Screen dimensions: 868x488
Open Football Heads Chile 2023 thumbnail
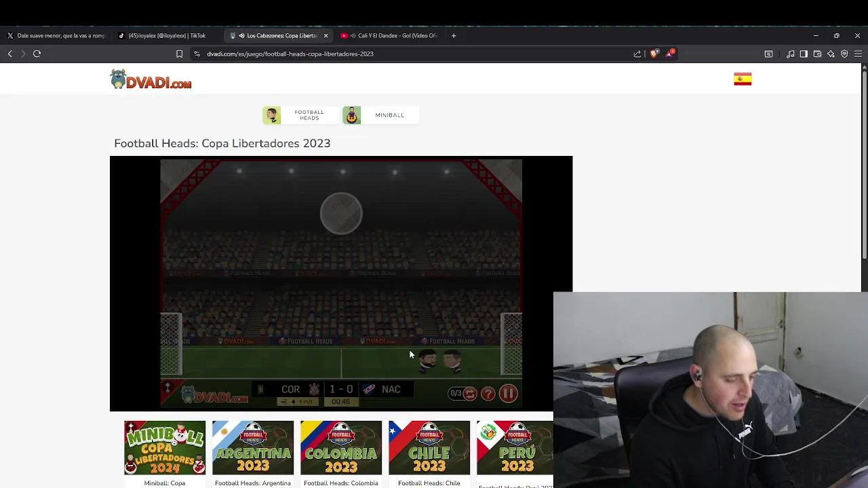(429, 447)
